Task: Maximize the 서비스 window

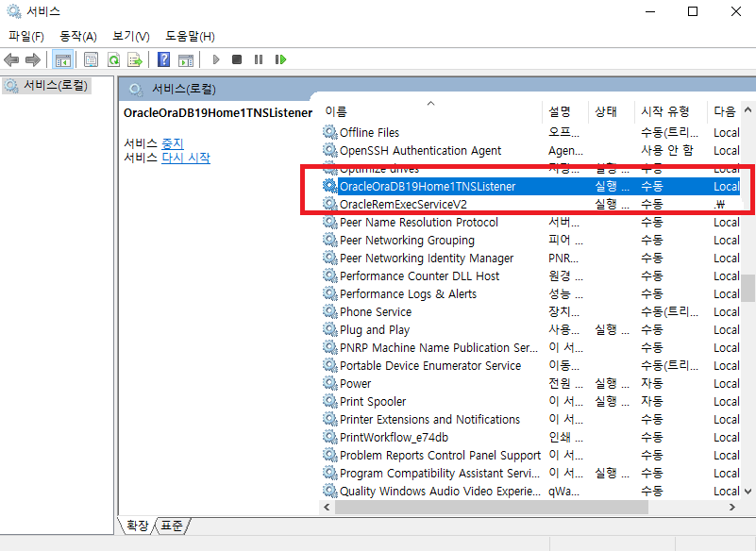Action: click(693, 11)
